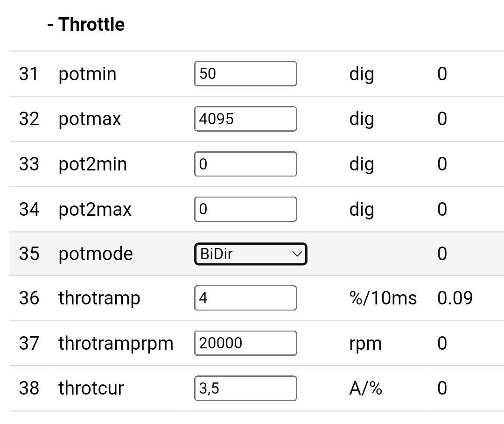Click the pot2max input field

245,209
